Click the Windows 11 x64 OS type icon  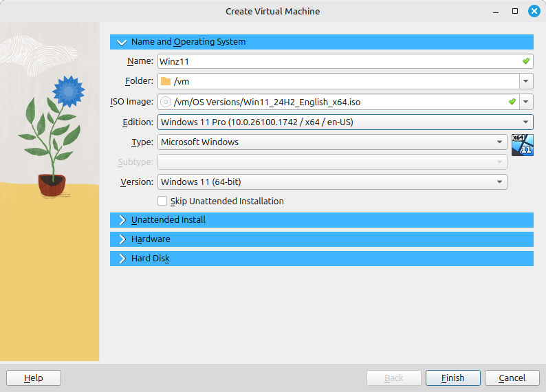point(523,145)
